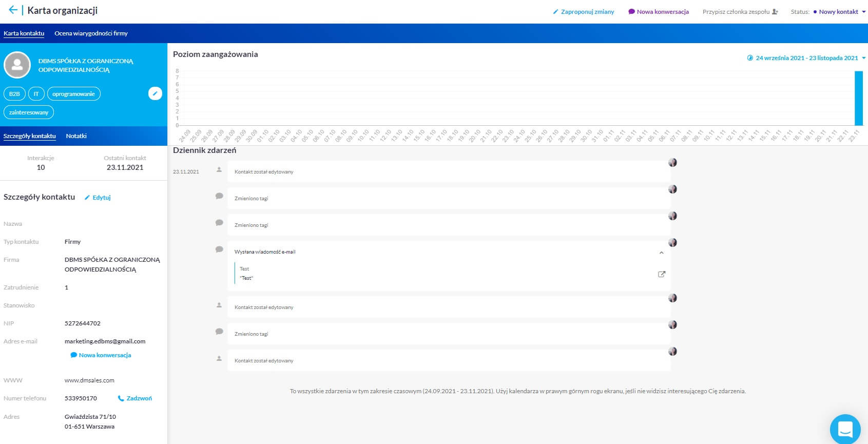Start Nowa konwersacja from top bar

(659, 12)
